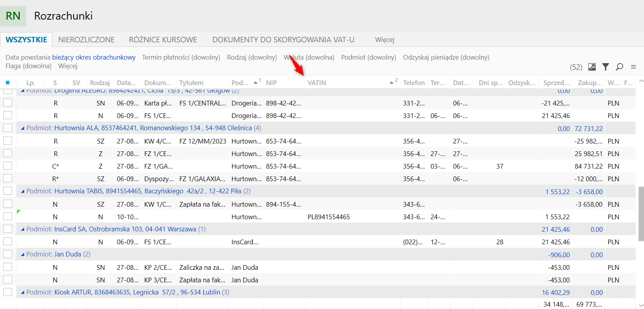Toggle the select-all header checkbox

point(7,82)
